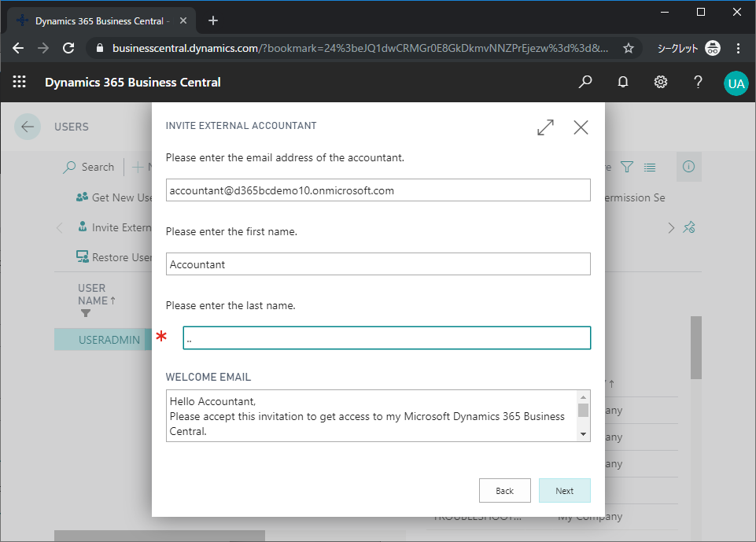This screenshot has width=756, height=542.
Task: Select Invite External Accountant action
Action: (115, 227)
